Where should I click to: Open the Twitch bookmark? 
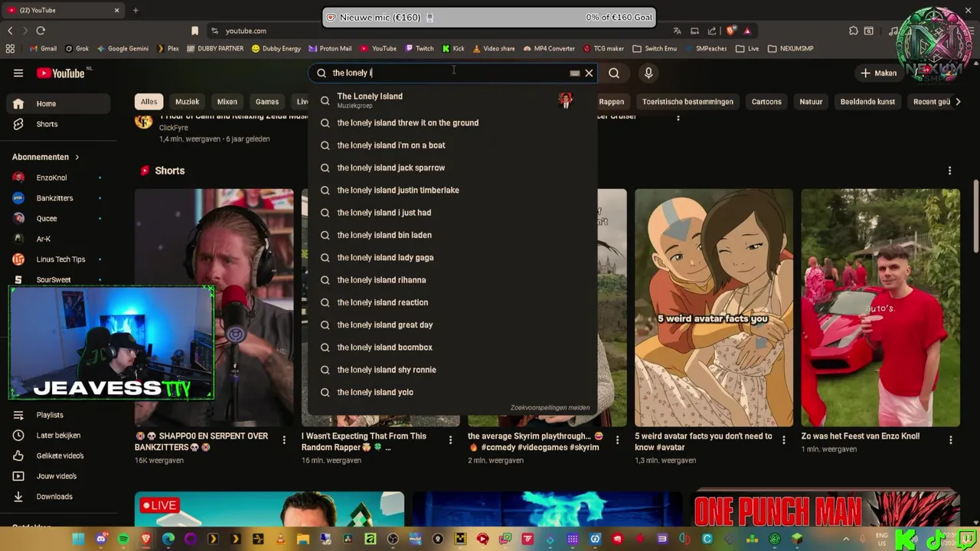pos(420,48)
